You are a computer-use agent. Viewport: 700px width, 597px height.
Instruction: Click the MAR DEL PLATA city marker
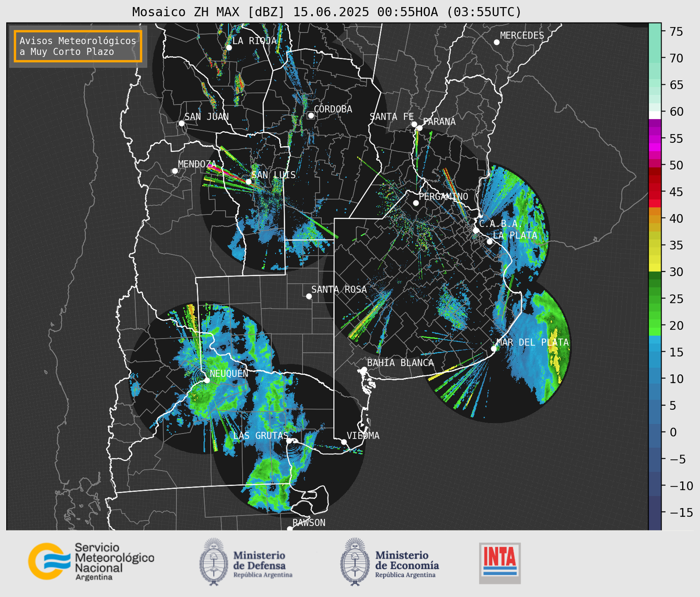pos(494,349)
